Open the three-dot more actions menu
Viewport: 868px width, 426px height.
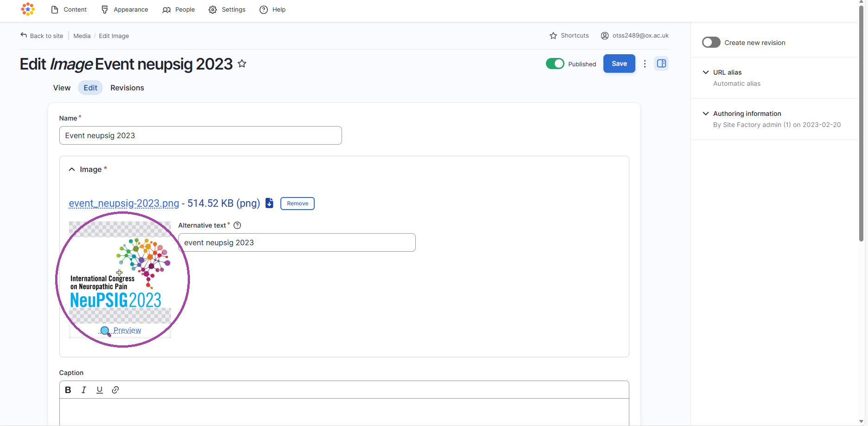645,64
